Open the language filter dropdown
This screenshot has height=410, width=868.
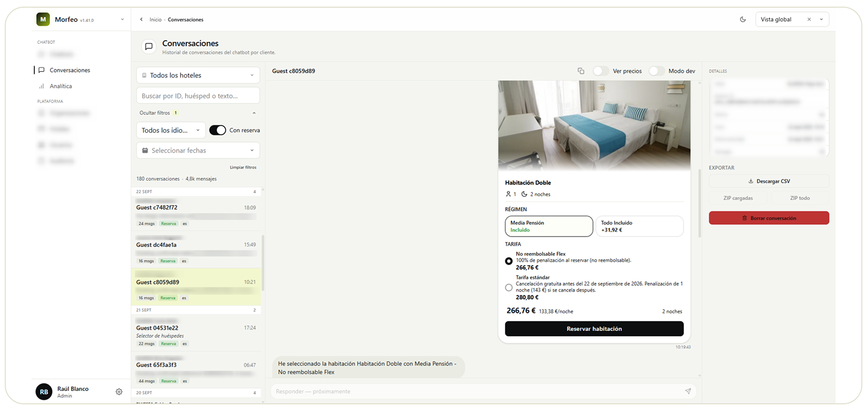click(171, 130)
